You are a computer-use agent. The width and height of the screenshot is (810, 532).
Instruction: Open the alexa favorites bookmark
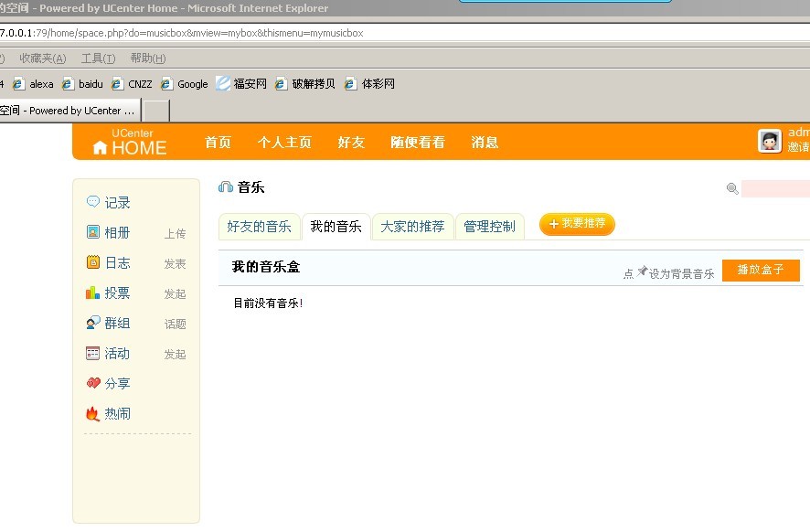click(x=34, y=84)
